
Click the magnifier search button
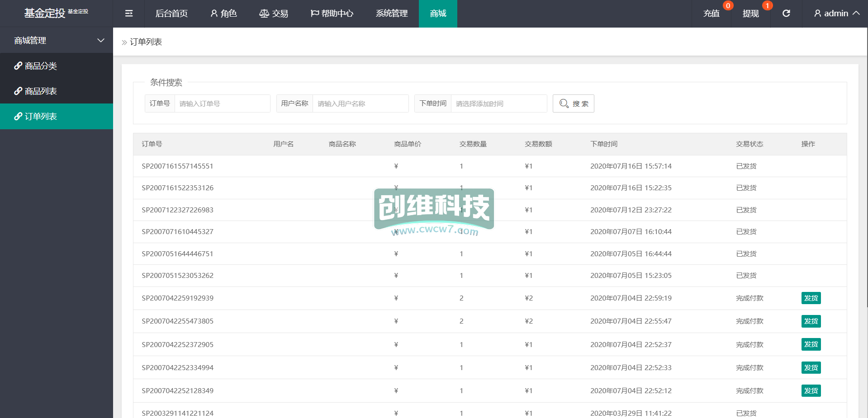pyautogui.click(x=573, y=103)
